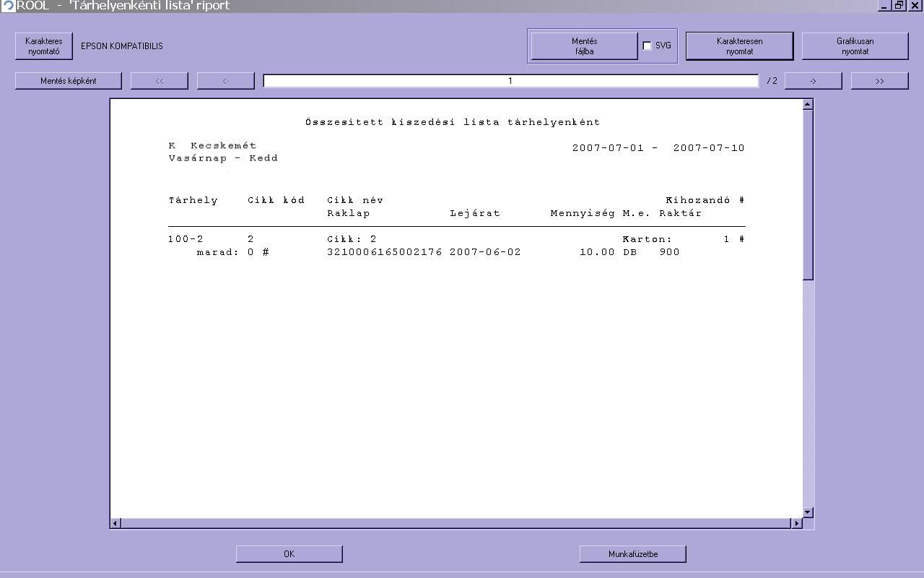Screen dimensions: 924x578
Task: Click the Karakteres nyomtató button
Action: (44, 46)
